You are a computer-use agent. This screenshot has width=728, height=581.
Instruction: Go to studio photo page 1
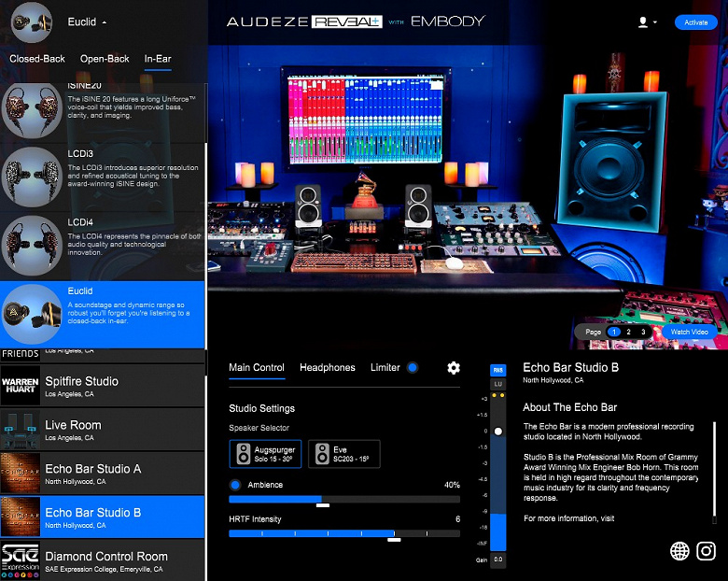tap(614, 332)
